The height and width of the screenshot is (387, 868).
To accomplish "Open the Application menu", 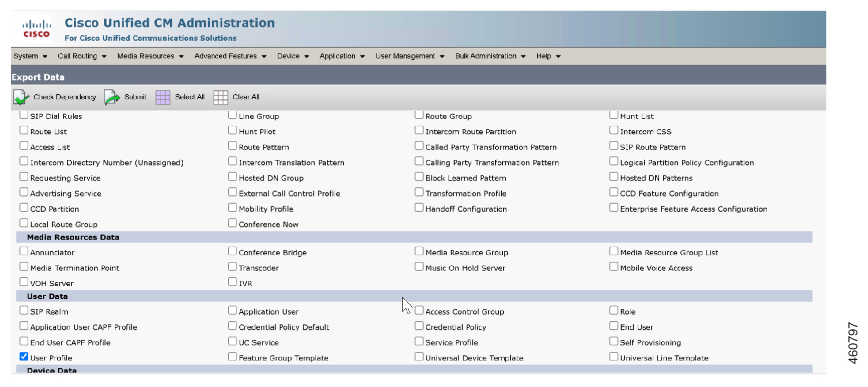I will click(342, 56).
